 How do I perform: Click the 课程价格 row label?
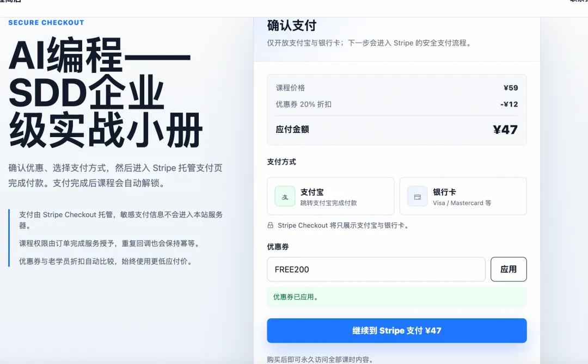tap(290, 88)
